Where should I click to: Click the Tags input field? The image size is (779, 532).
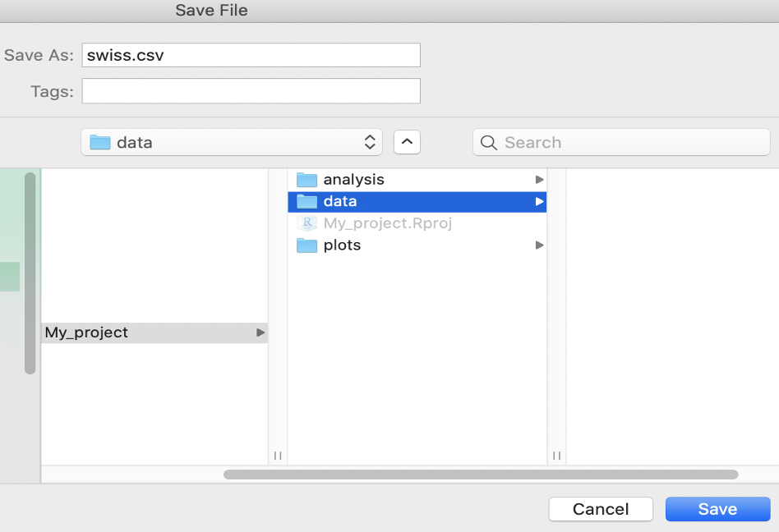coord(251,91)
